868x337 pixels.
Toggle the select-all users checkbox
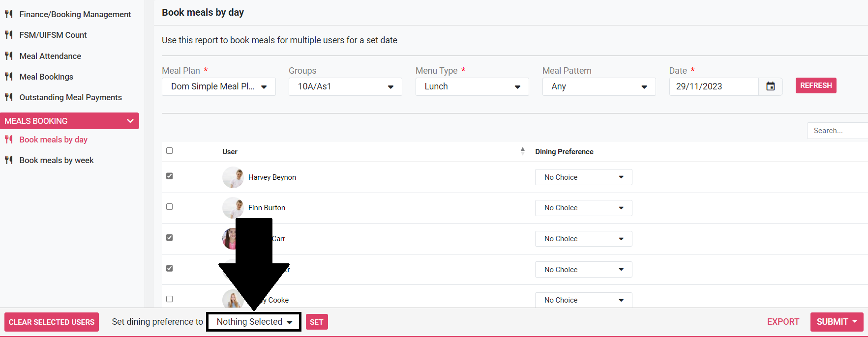click(170, 151)
